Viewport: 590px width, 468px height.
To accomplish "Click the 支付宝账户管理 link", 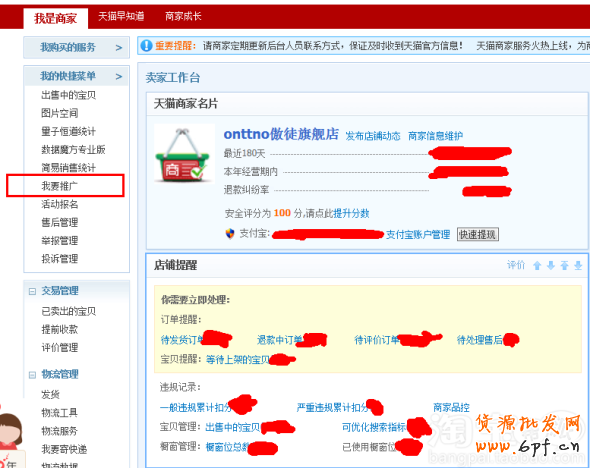I will [x=418, y=235].
